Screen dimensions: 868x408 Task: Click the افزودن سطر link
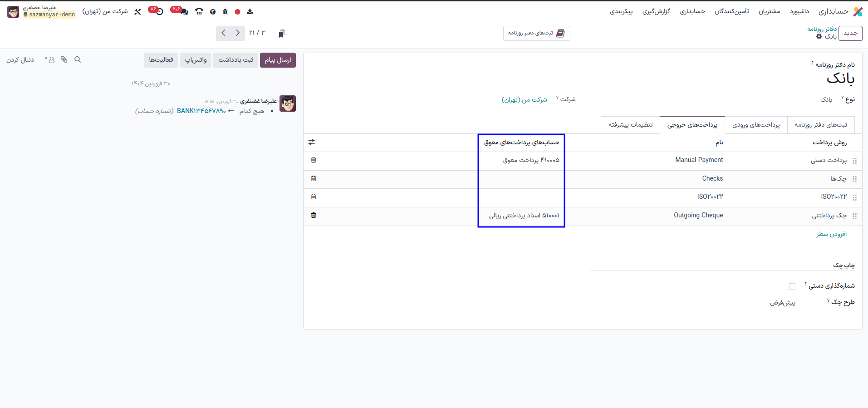(831, 234)
